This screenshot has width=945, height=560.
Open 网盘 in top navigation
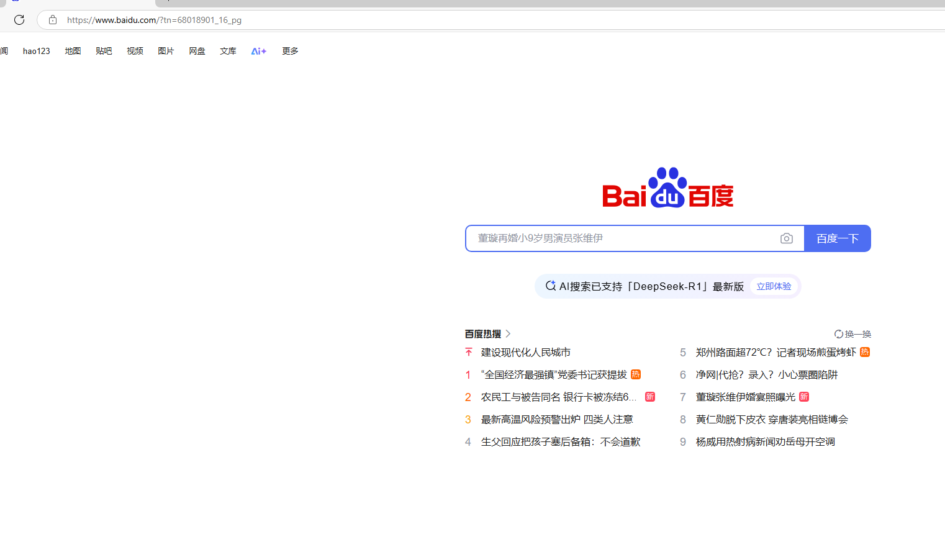pos(197,51)
